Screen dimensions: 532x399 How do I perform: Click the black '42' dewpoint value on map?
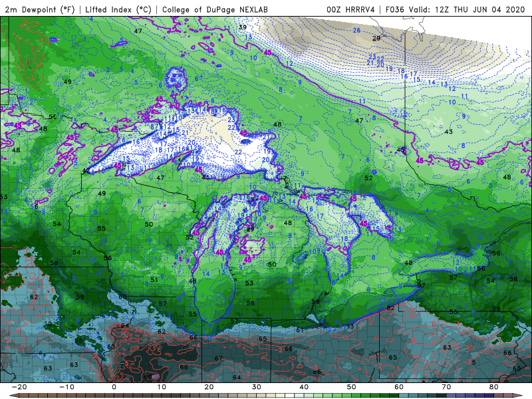86,171
